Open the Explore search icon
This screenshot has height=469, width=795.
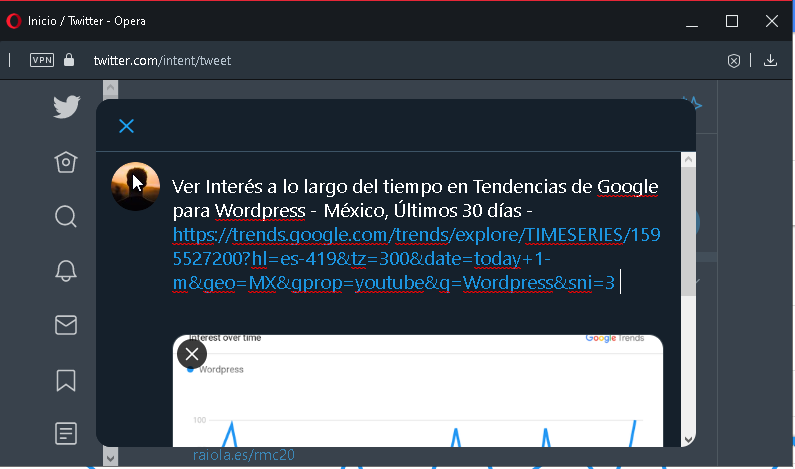tap(66, 217)
